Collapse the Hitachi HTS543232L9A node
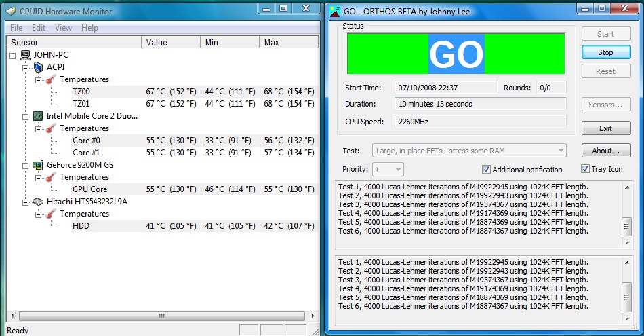The image size is (644, 336). pyautogui.click(x=26, y=202)
